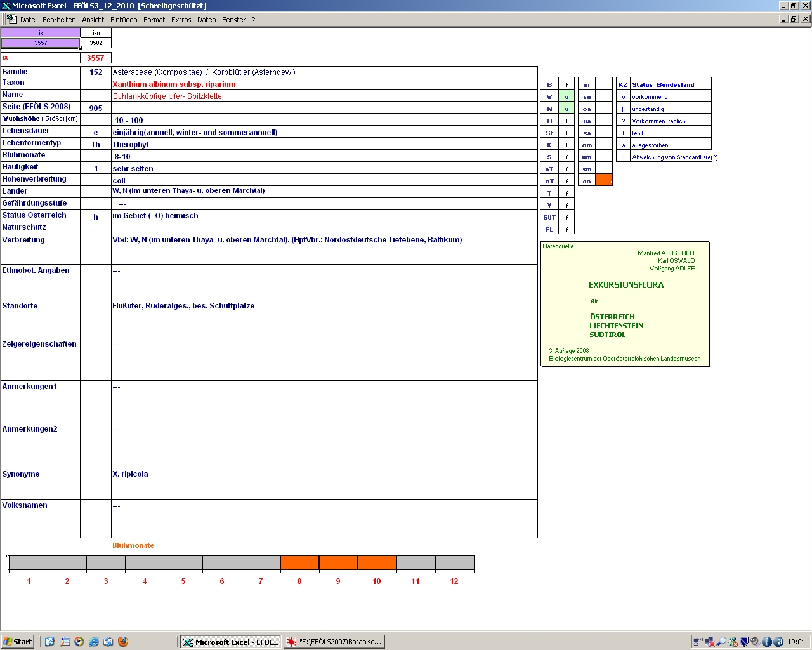Select taxon 'Xanthium albinum subsp. riparium'

click(174, 84)
